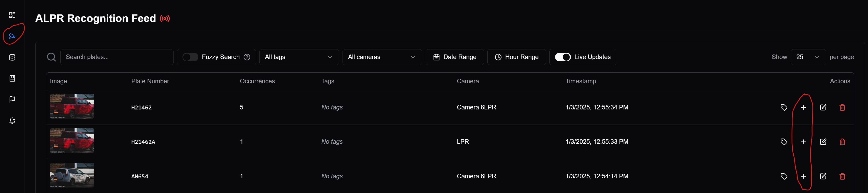Click the edit icon for plate AN654
Image resolution: width=868 pixels, height=193 pixels.
[823, 176]
